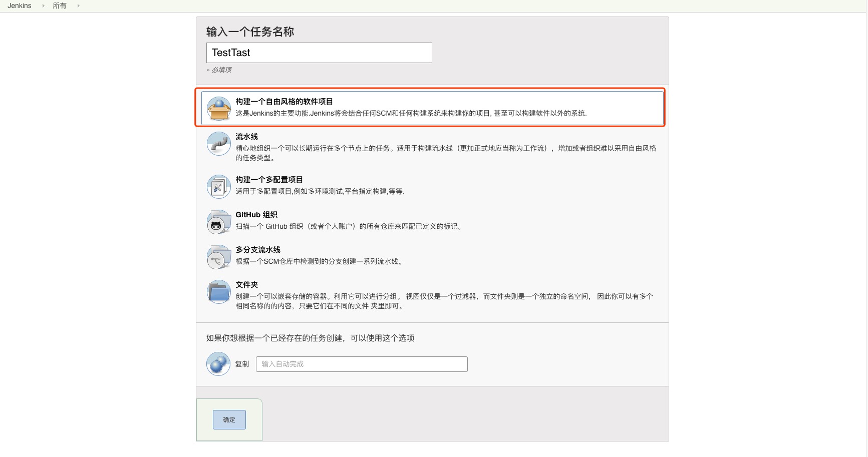The image size is (868, 457).
Task: Click the 输入一个任务名称 heading
Action: coord(250,32)
